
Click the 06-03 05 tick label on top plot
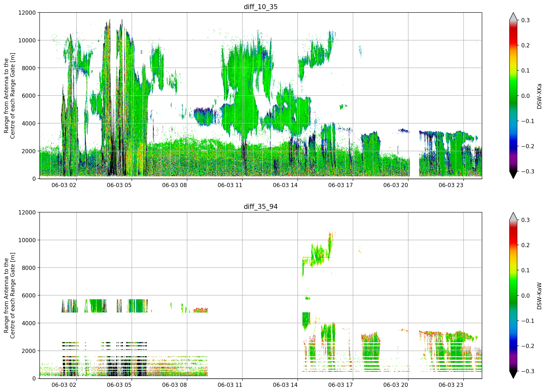tap(119, 185)
